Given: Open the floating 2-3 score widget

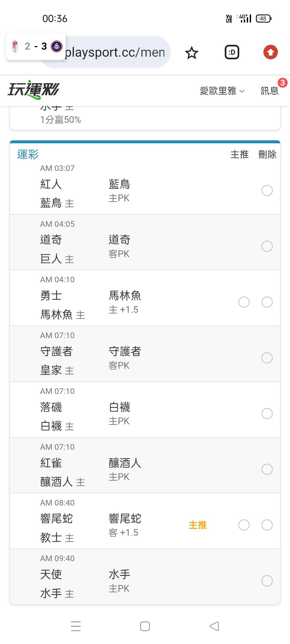Looking at the screenshot, I should (36, 46).
